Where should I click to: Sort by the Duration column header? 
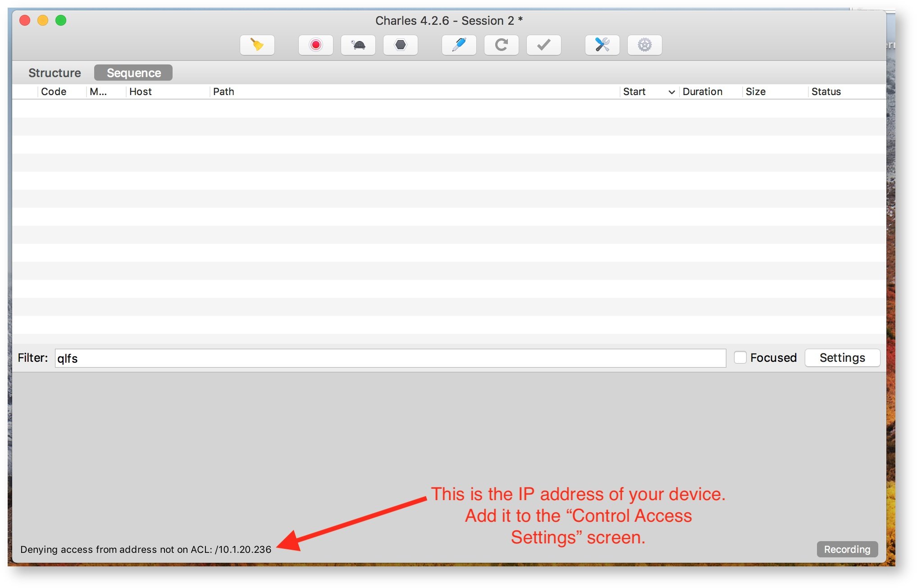coord(702,92)
